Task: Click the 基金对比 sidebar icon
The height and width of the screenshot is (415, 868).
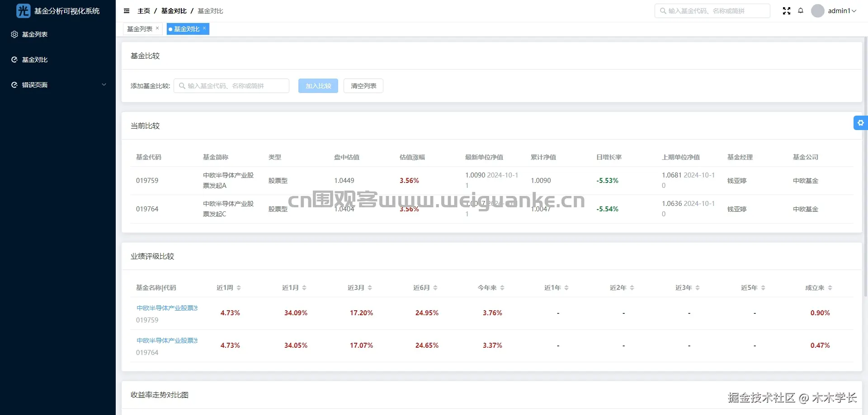Action: pyautogui.click(x=14, y=60)
